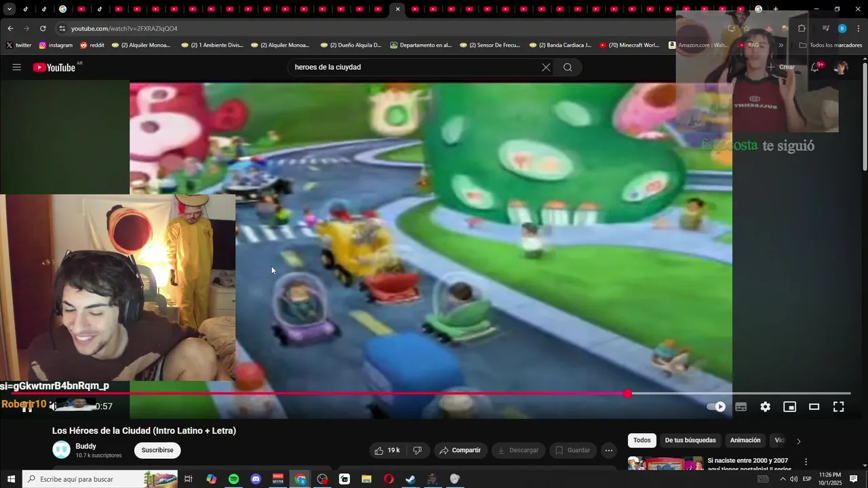Click the Windows taskbar search box
868x488 pixels.
coord(100,479)
